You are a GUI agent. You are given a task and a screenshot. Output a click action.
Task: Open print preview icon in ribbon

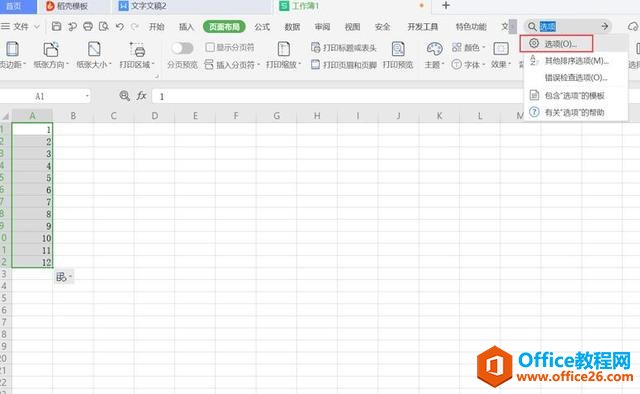(398, 49)
